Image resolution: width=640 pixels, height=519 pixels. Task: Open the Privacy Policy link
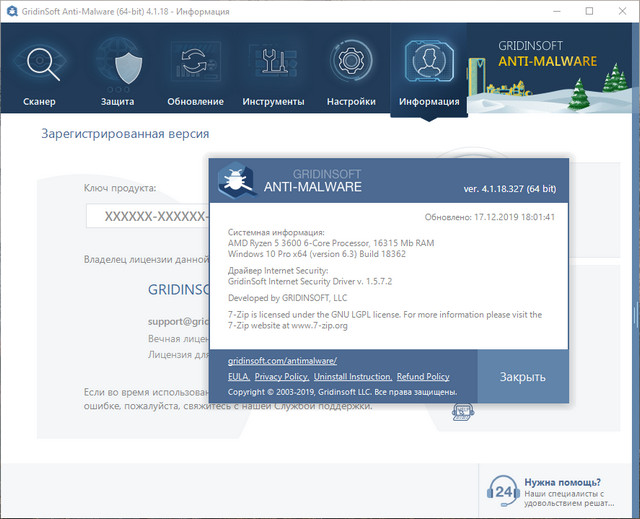click(281, 377)
